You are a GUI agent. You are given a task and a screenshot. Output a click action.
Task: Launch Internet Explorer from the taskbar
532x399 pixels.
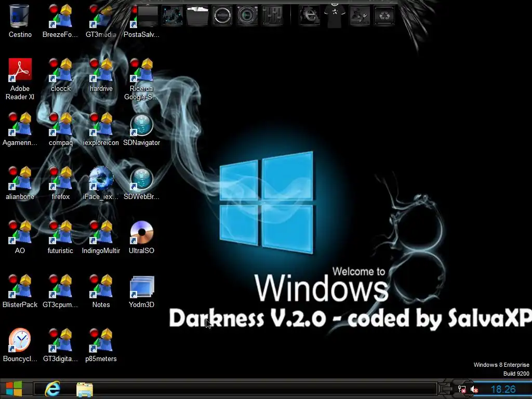(x=52, y=389)
